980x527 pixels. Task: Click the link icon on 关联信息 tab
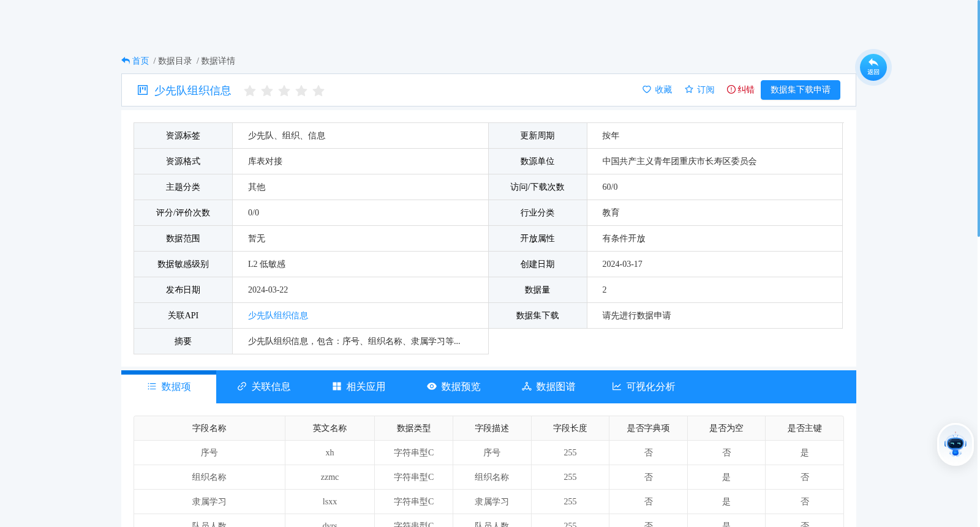coord(242,386)
